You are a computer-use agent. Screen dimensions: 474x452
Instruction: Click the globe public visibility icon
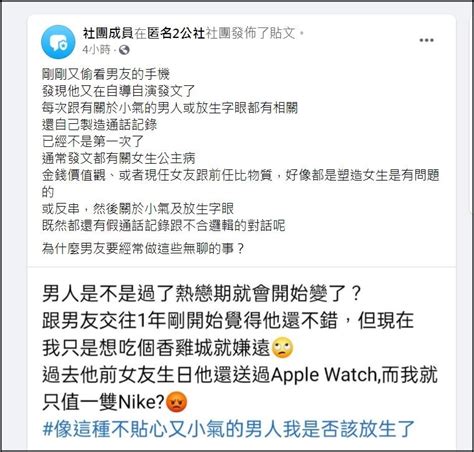124,50
